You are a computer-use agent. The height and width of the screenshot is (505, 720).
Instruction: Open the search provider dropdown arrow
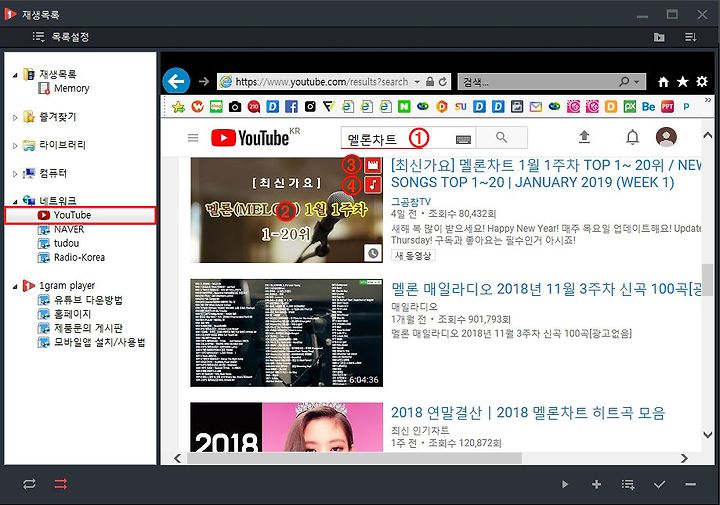tap(637, 82)
